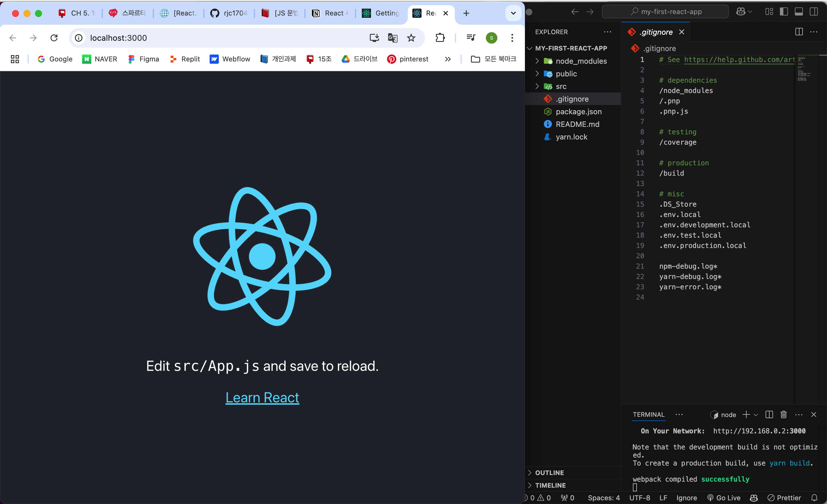Toggle the secondary side bar layout icon
Viewport: 827px width, 504px height.
[x=814, y=12]
